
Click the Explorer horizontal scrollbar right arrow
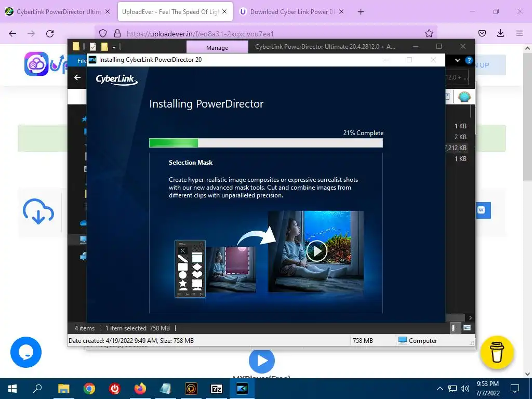[470, 317]
